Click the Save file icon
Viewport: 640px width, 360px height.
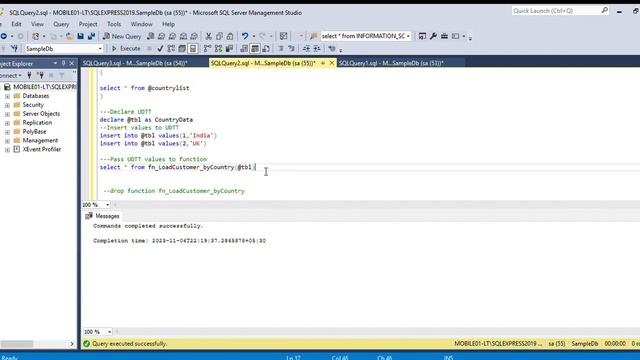80,36
